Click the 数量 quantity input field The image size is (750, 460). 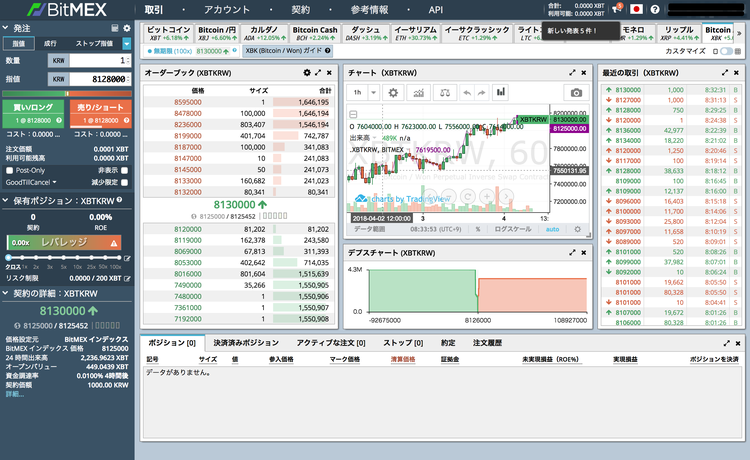coord(99,60)
